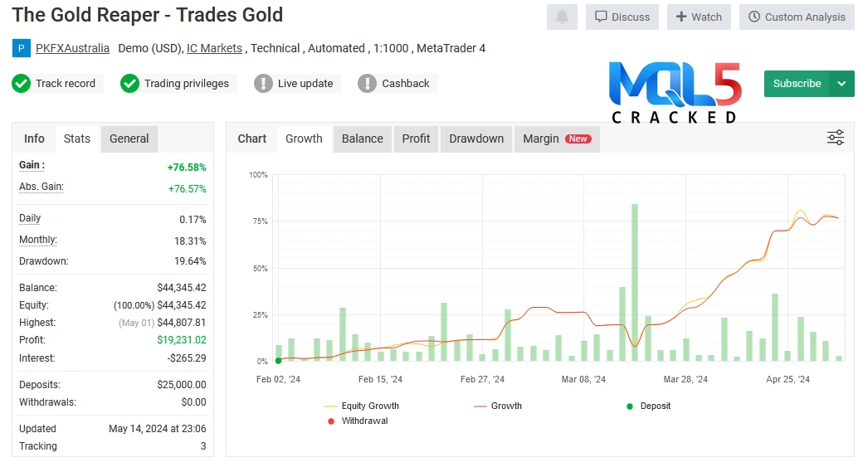Switch to the Info tab
The height and width of the screenshot is (472, 868).
point(34,139)
